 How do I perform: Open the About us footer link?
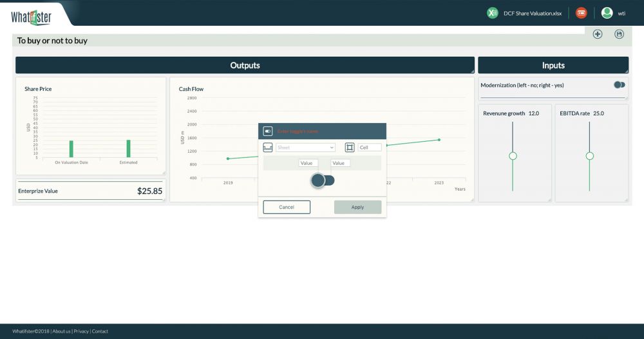pyautogui.click(x=62, y=331)
